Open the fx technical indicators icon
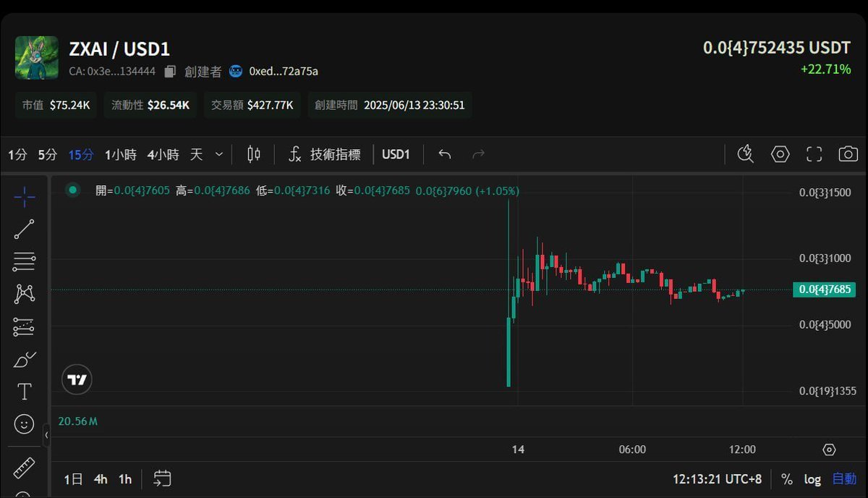 (x=294, y=154)
